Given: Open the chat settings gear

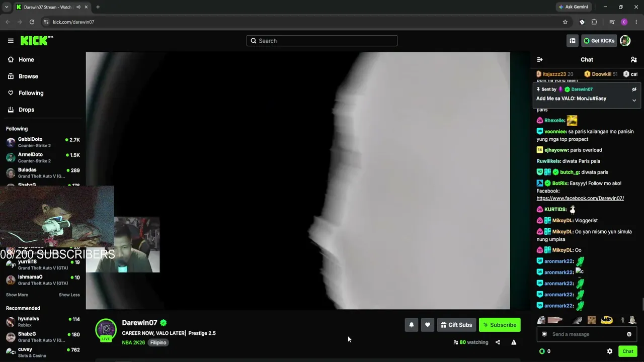Looking at the screenshot, I should pos(610,351).
